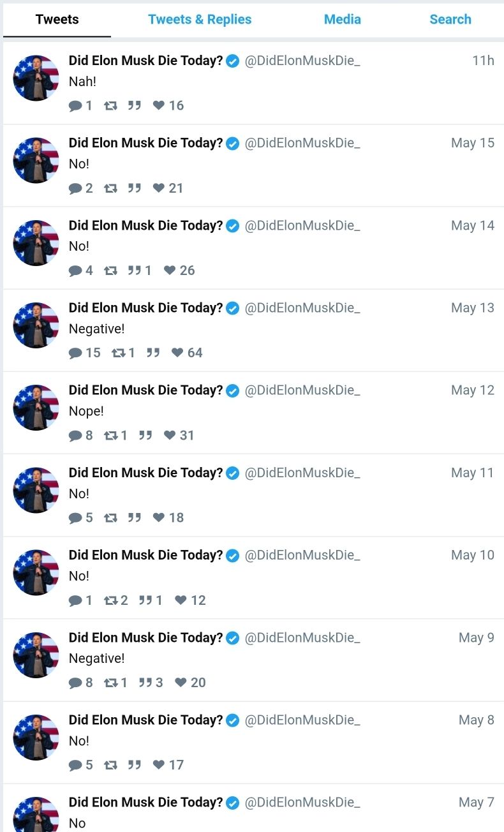Open profile avatar on May 14 tweet
Viewport: 504px width, 832px height.
36,242
